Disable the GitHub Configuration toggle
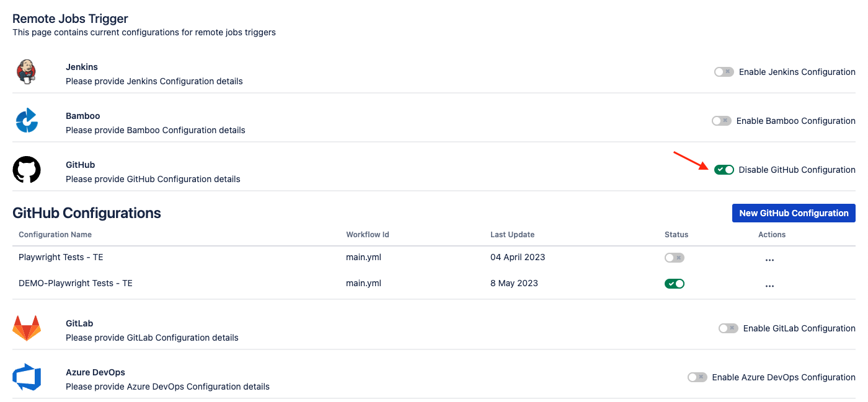 coord(724,170)
